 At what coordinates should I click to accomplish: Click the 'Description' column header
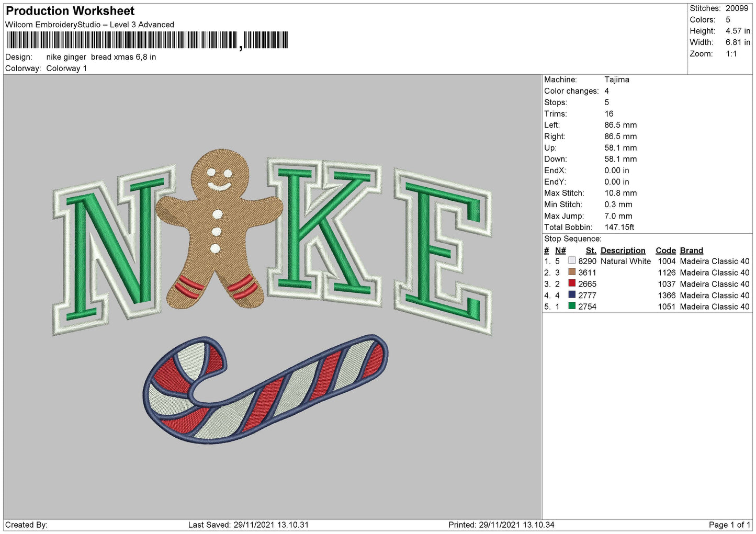[x=623, y=251]
